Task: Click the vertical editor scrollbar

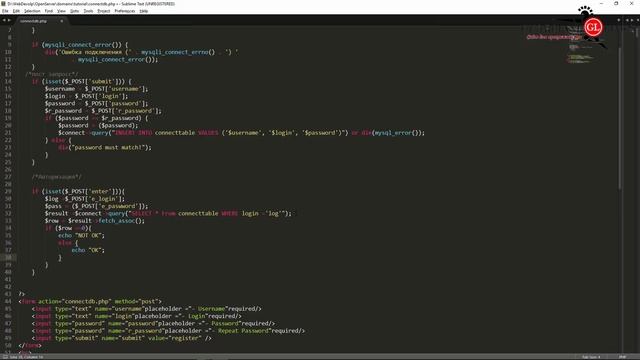Action: 620,118
